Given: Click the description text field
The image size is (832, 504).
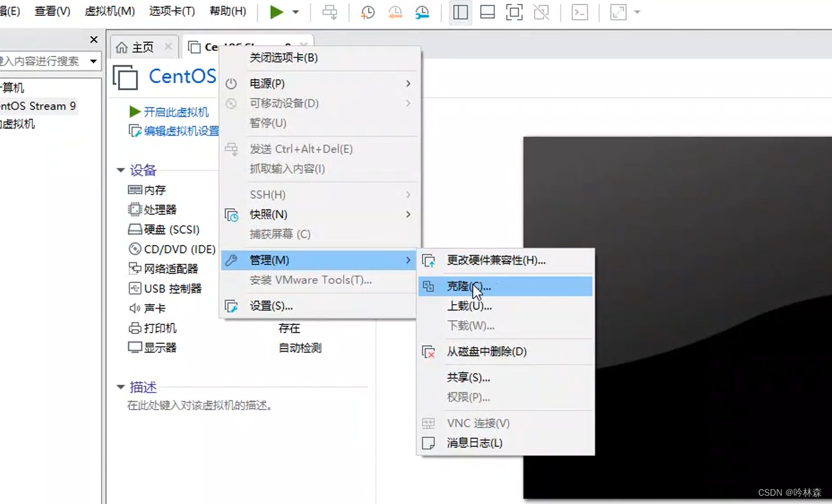Looking at the screenshot, I should click(x=200, y=405).
